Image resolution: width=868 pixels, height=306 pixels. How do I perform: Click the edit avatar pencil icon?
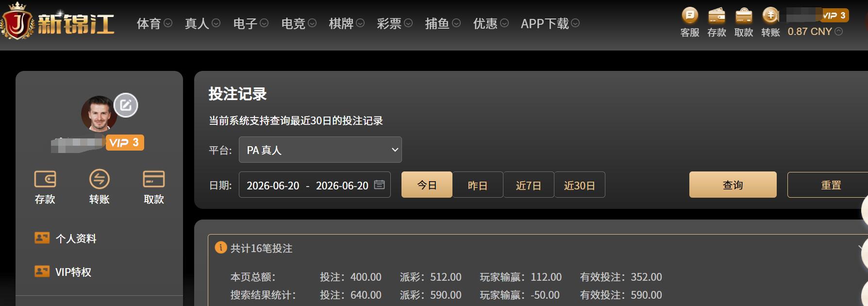(x=126, y=105)
